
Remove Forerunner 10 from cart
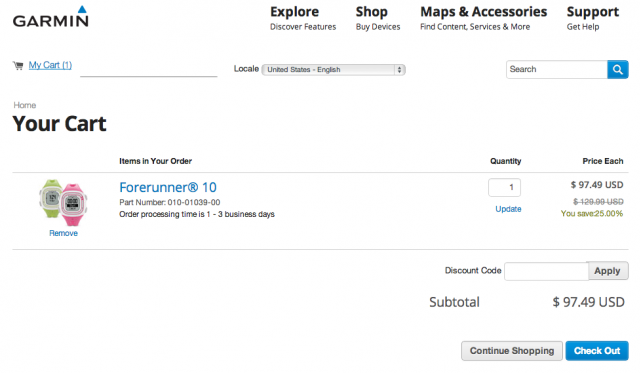[x=63, y=233]
